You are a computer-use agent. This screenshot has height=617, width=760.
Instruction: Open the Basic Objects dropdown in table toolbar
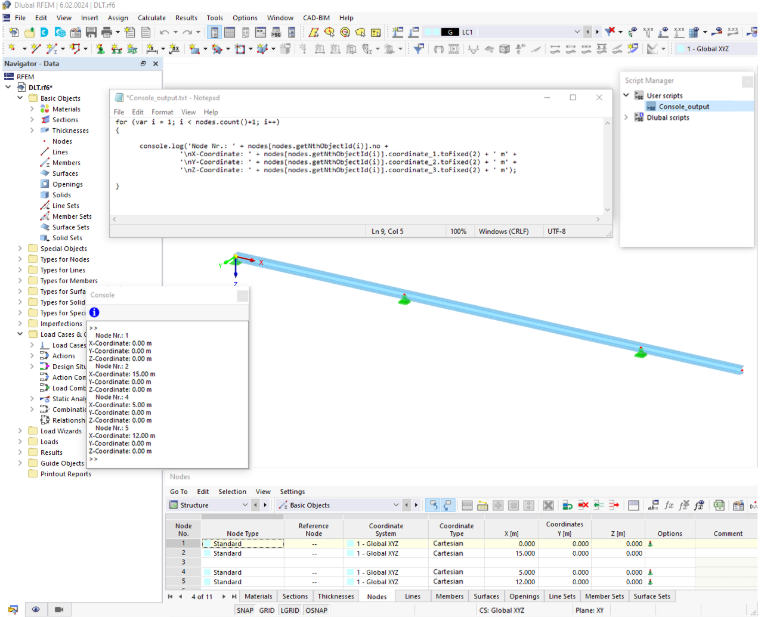click(x=396, y=505)
